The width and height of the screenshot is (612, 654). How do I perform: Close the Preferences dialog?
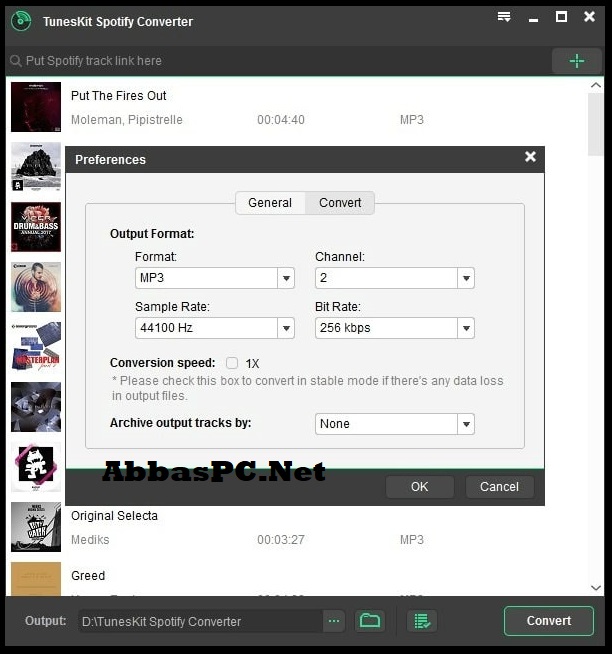pyautogui.click(x=530, y=157)
